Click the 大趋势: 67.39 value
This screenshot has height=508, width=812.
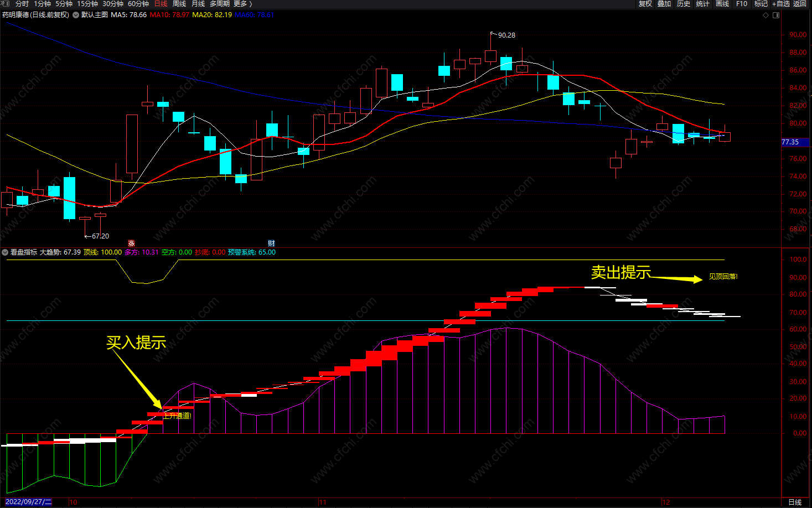60,252
